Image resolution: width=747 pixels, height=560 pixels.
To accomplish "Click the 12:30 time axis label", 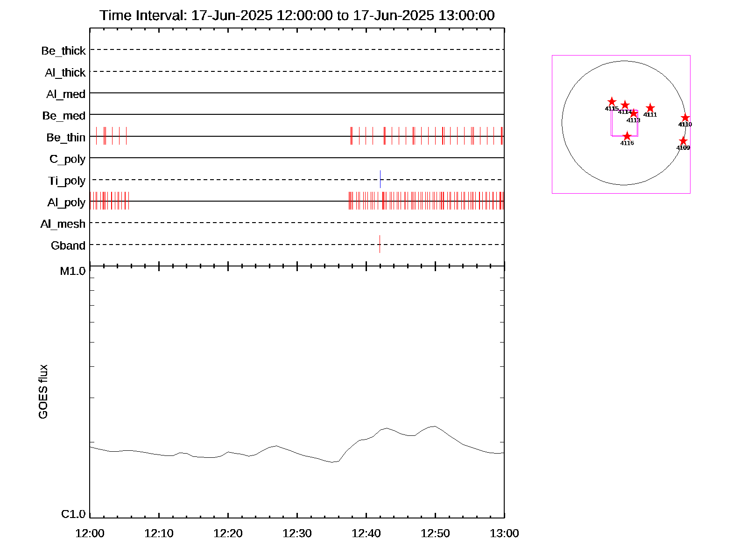I will 297,533.
